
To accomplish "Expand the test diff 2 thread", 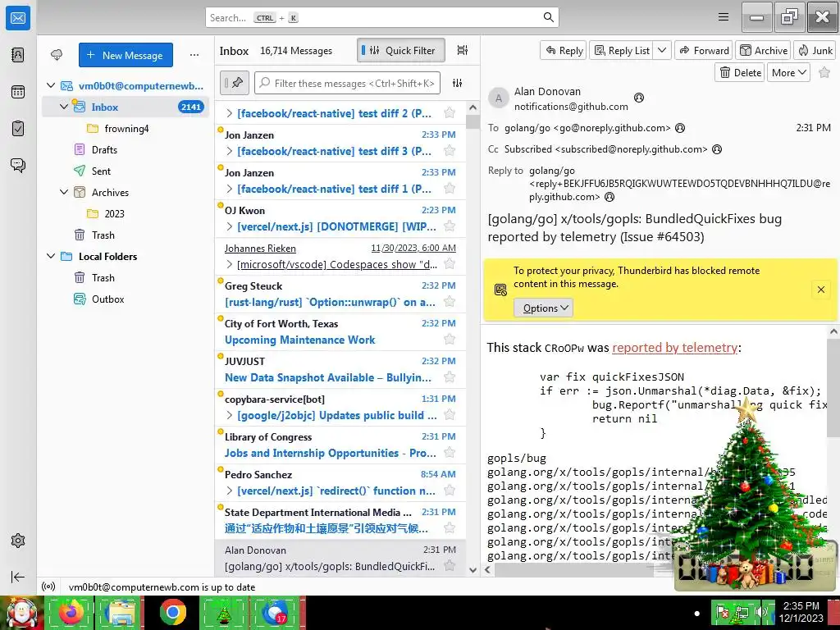I will point(230,113).
